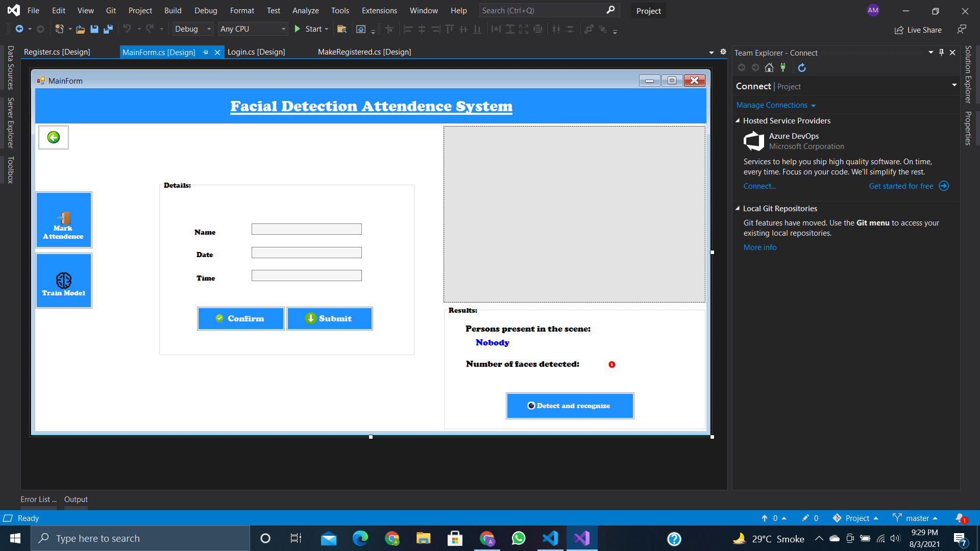
Task: Unpin the MainForm.cs Design tab
Action: [205, 52]
